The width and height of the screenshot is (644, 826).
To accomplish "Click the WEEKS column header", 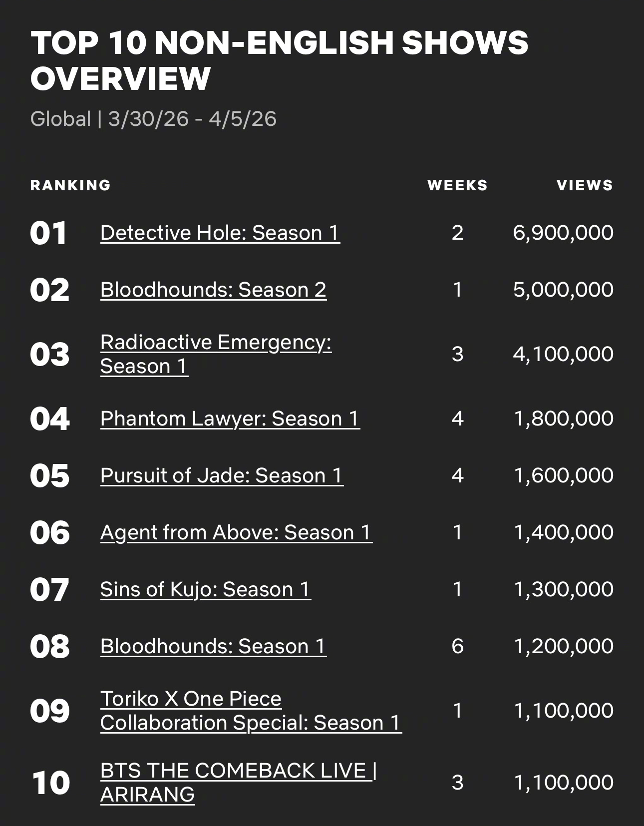I will pos(457,185).
